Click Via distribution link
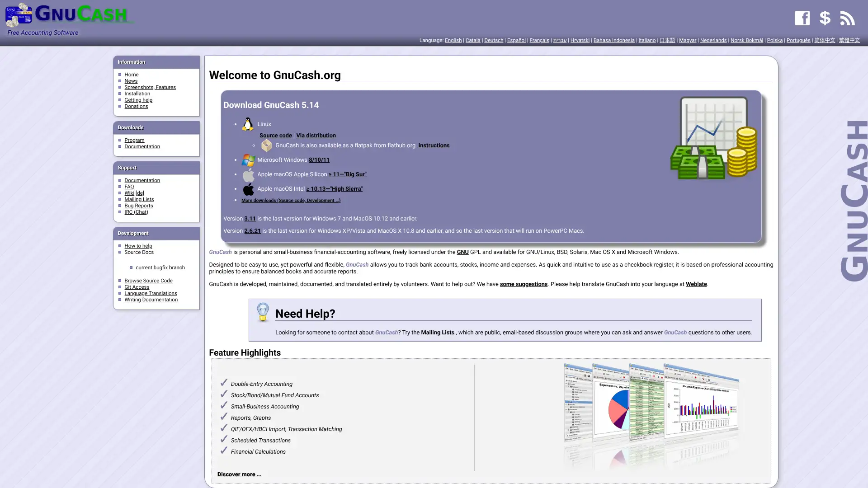The width and height of the screenshot is (868, 488). pos(316,136)
